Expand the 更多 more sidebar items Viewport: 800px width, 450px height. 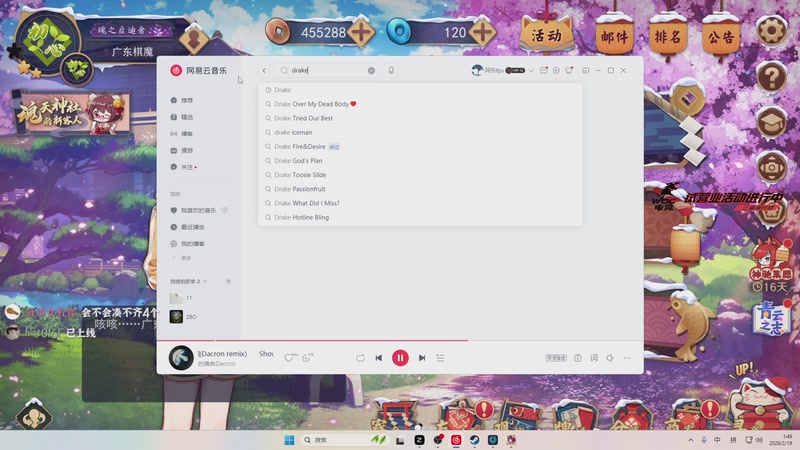point(182,258)
